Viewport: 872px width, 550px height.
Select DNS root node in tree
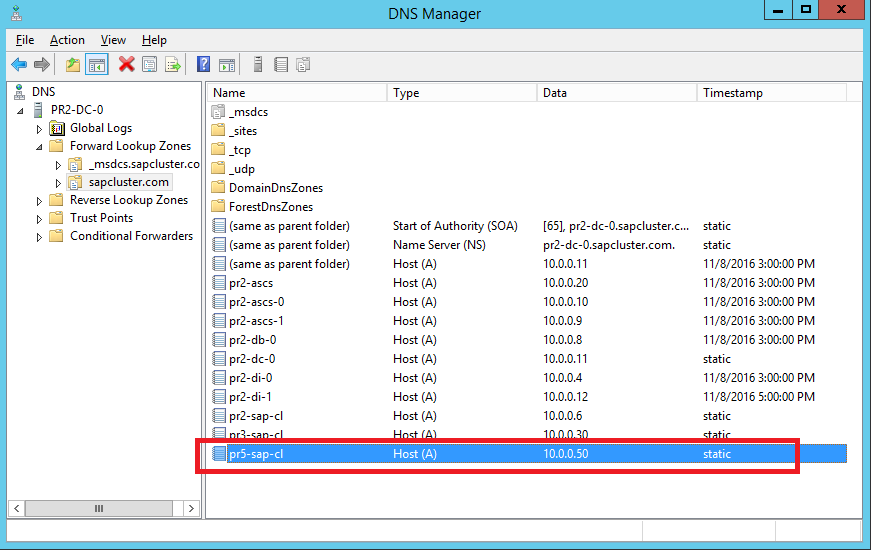(x=43, y=92)
